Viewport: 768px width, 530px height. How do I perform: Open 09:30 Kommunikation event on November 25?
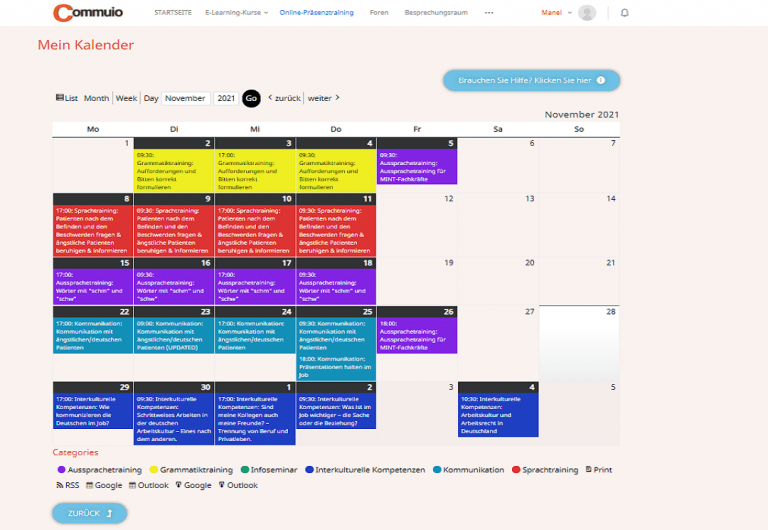[x=336, y=336]
